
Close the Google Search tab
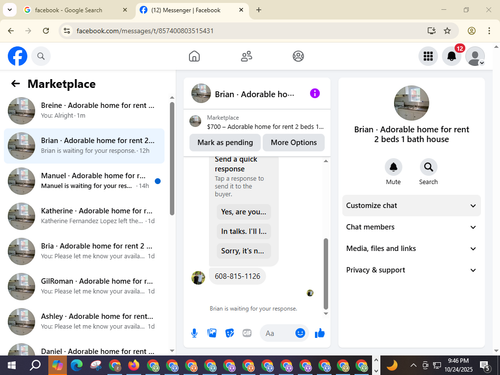click(x=125, y=10)
